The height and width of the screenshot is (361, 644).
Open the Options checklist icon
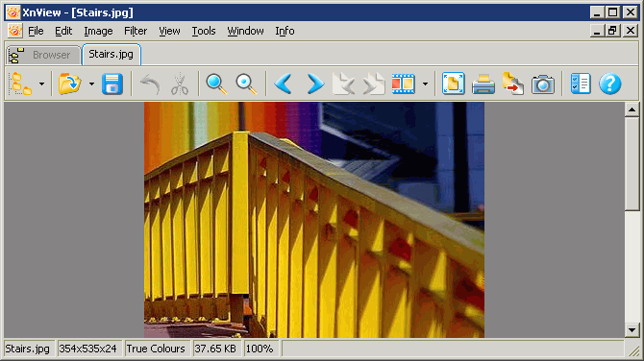pos(581,84)
